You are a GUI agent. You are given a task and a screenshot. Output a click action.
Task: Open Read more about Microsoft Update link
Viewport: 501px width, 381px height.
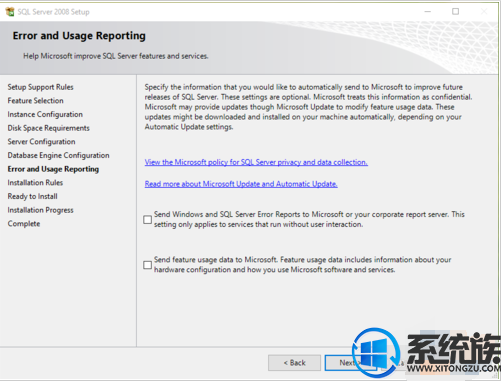coord(241,184)
